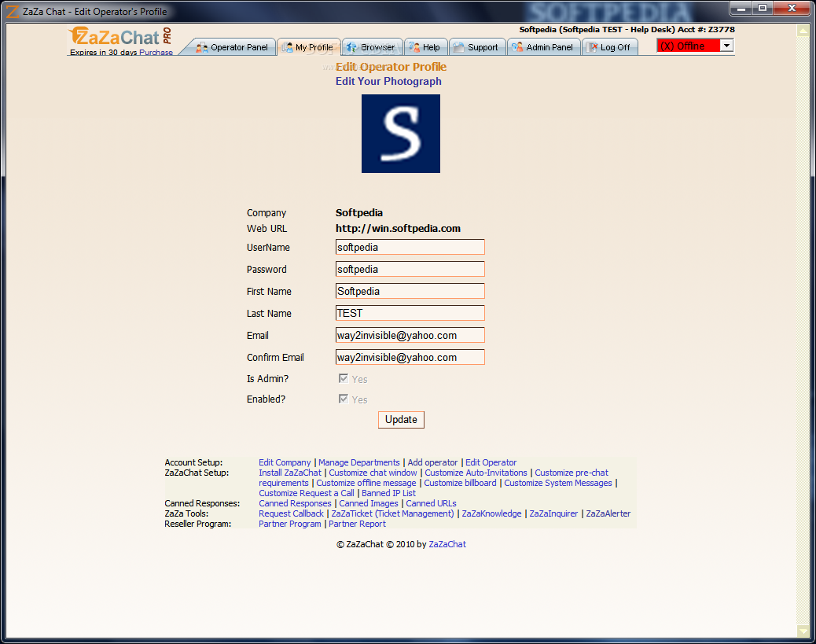Screen dimensions: 816x644
Task: Click the scrollbar down arrow
Action: point(803,631)
